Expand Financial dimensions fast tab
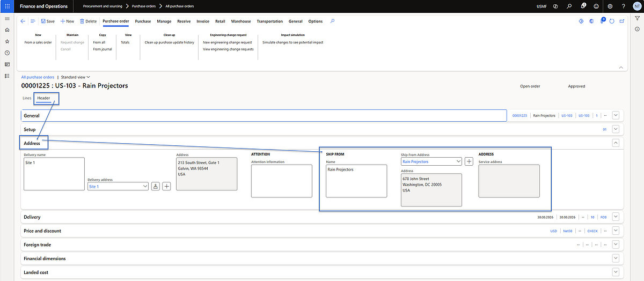This screenshot has height=281, width=644. [616, 258]
